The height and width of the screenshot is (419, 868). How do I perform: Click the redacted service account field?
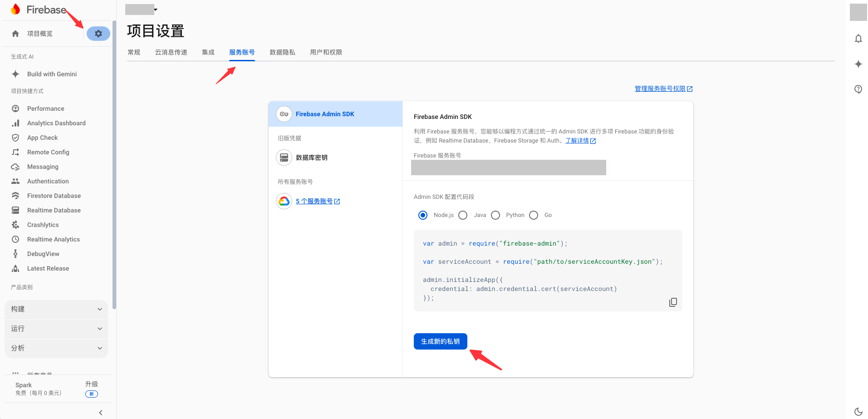(x=509, y=168)
